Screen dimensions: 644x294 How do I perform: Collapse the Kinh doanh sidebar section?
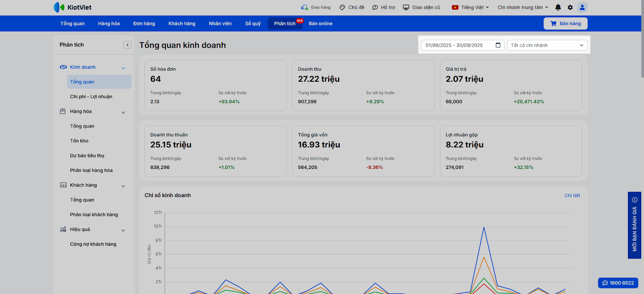pos(123,68)
